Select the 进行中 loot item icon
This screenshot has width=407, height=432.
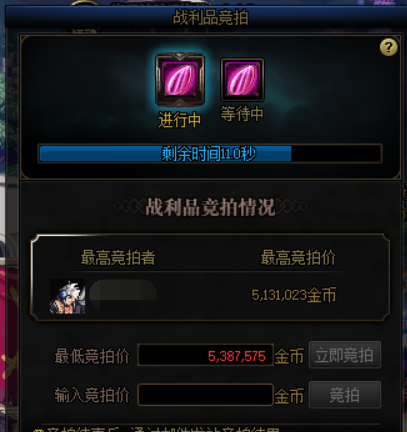180,80
